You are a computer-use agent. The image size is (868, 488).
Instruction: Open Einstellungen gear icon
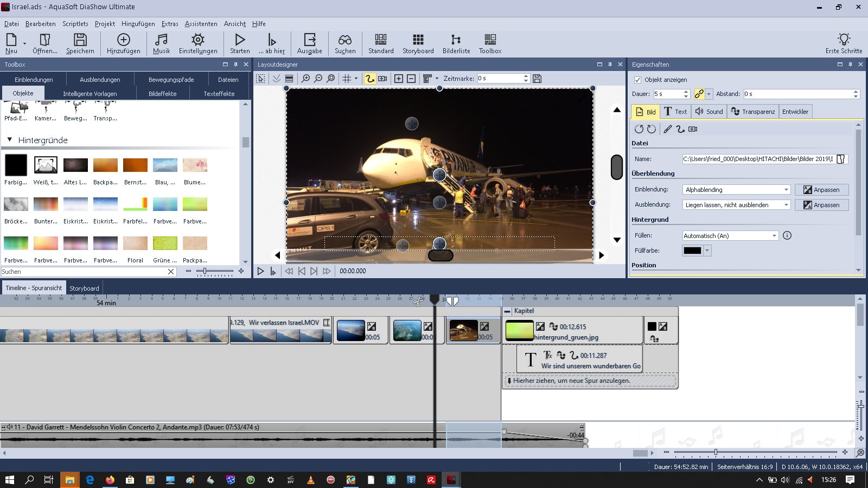tap(198, 40)
